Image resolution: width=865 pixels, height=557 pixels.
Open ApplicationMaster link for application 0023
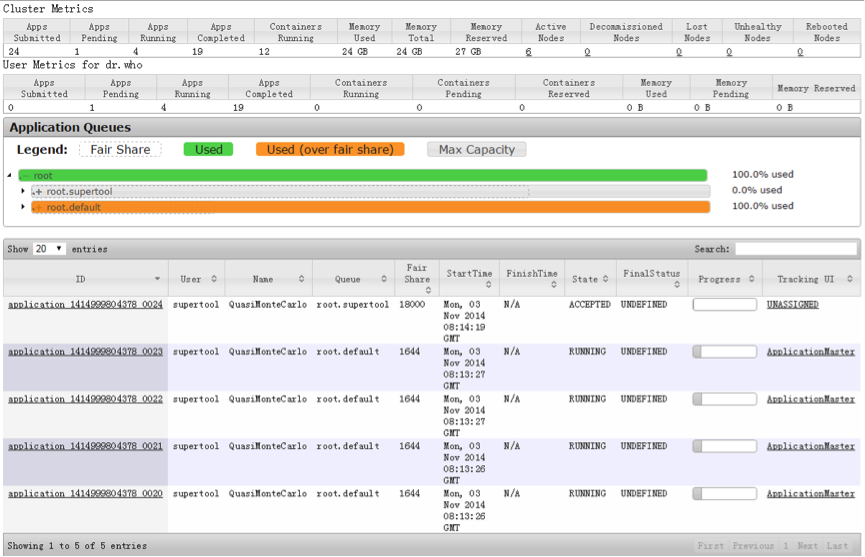coord(810,351)
